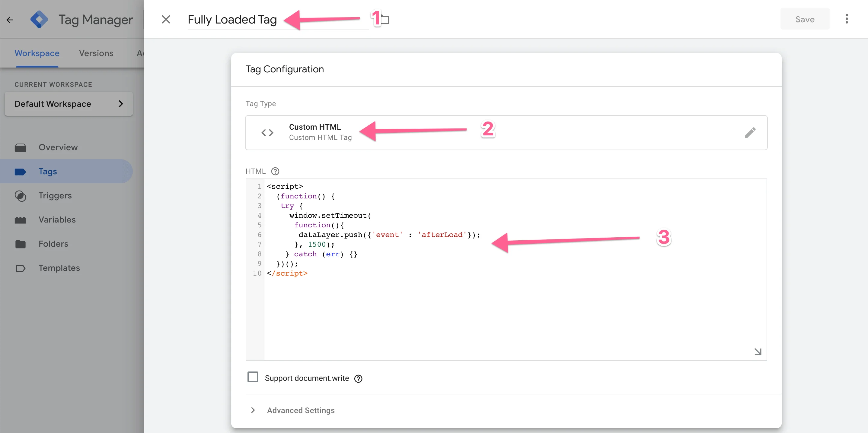This screenshot has width=868, height=433.
Task: Switch to the Workspace tab
Action: (x=37, y=53)
